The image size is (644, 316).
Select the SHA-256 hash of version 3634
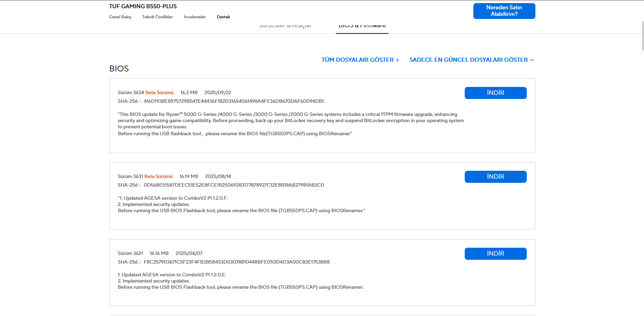click(x=234, y=101)
